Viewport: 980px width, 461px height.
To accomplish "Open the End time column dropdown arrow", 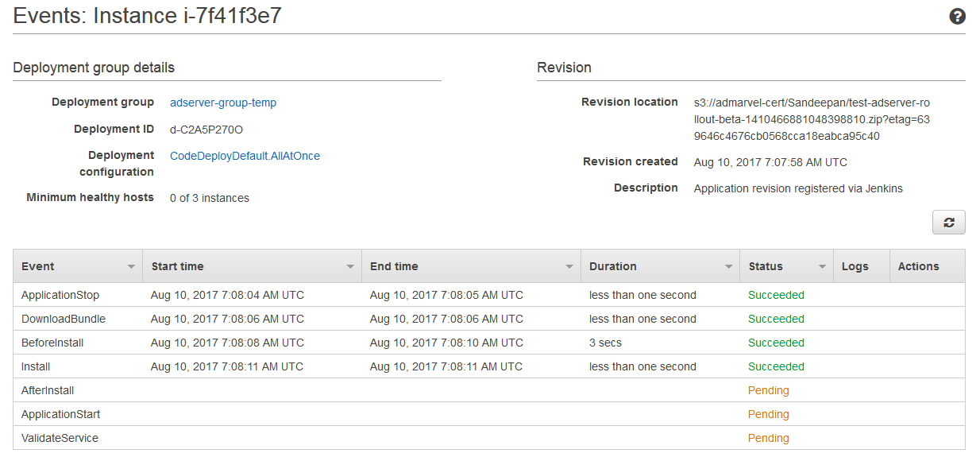I will click(569, 267).
